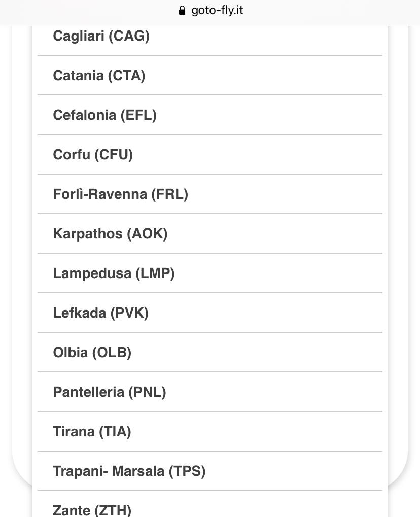The width and height of the screenshot is (420, 517).
Task: Choose Lefkada (PVK) airport
Action: [x=101, y=313]
